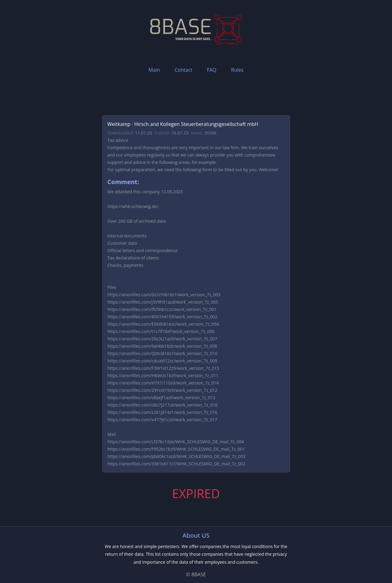Click the Weitkamp Hirsch and Kollegen post title
Screen dimensions: 392x583
183,124
